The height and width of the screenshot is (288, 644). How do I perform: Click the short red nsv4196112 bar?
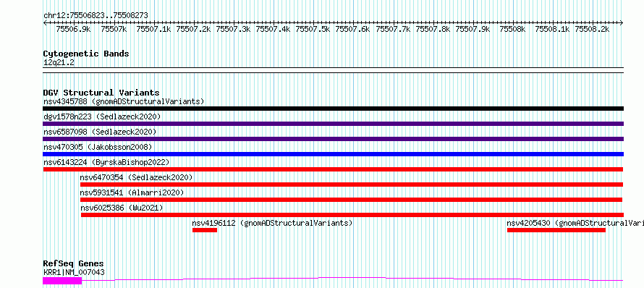(x=205, y=230)
